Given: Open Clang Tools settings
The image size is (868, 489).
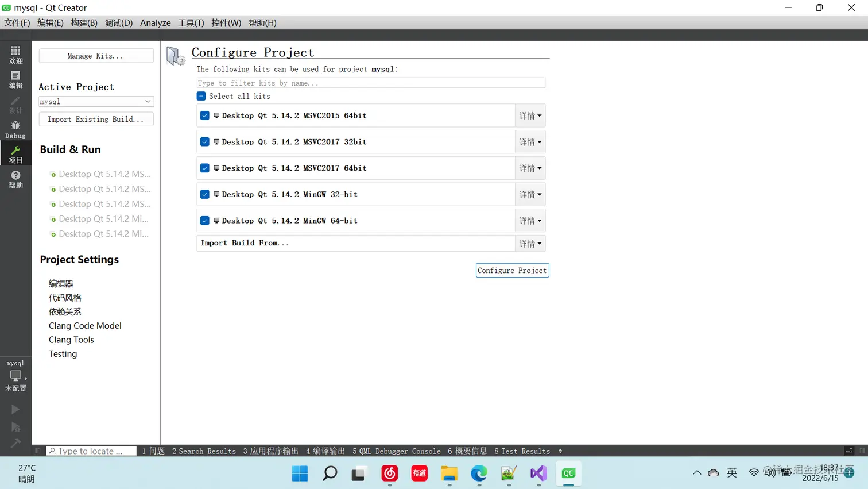Looking at the screenshot, I should coord(71,340).
